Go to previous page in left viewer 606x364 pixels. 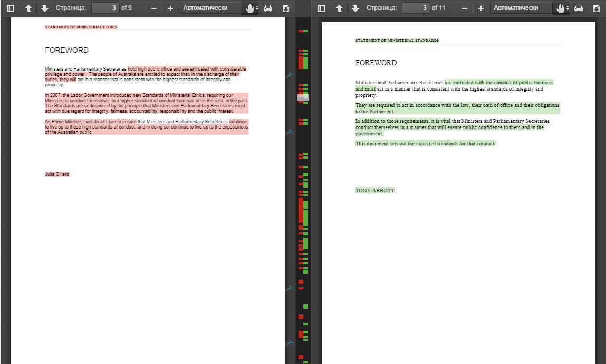click(x=28, y=8)
